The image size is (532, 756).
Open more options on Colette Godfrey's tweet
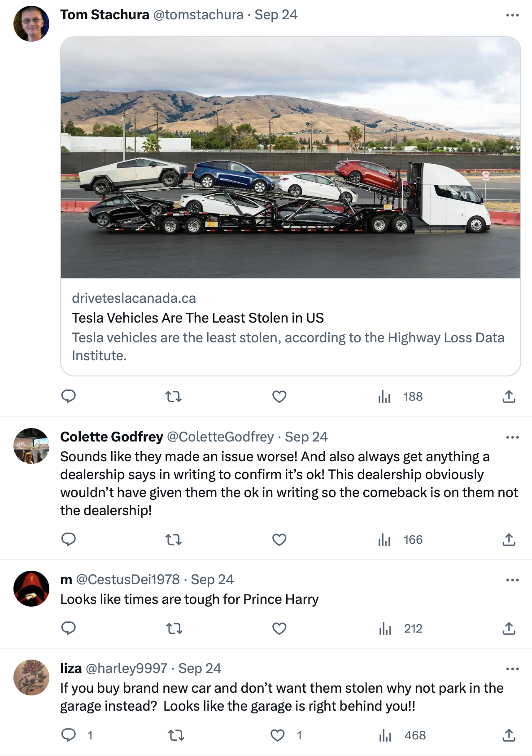[x=512, y=437]
